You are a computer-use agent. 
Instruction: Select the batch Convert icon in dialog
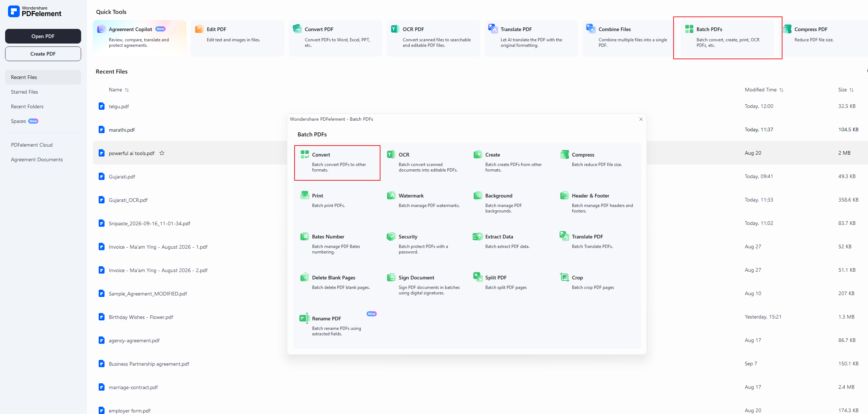click(305, 154)
